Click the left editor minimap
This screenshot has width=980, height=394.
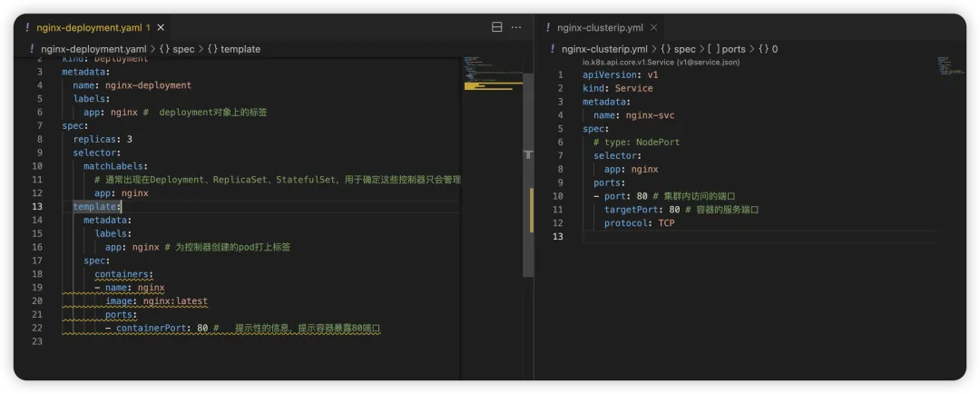(493, 74)
